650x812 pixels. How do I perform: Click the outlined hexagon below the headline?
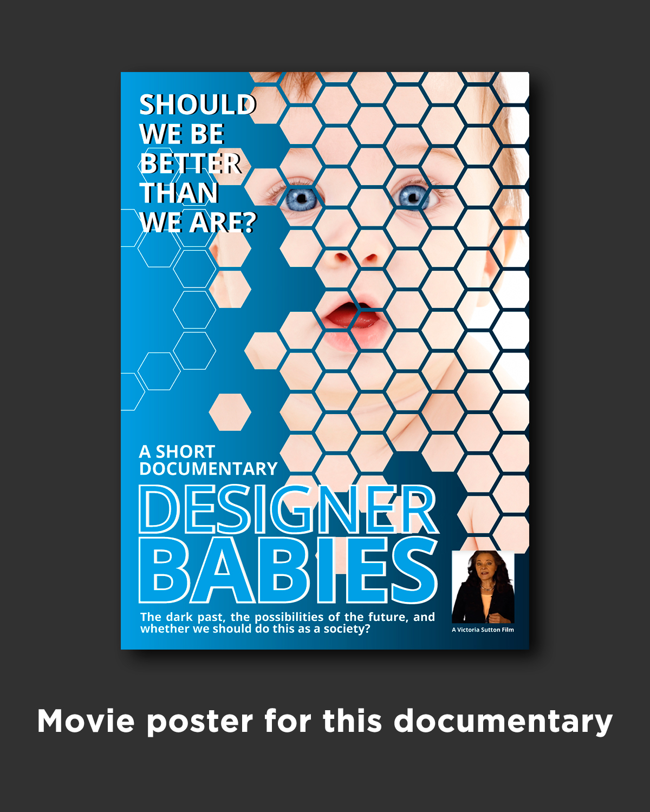click(159, 248)
